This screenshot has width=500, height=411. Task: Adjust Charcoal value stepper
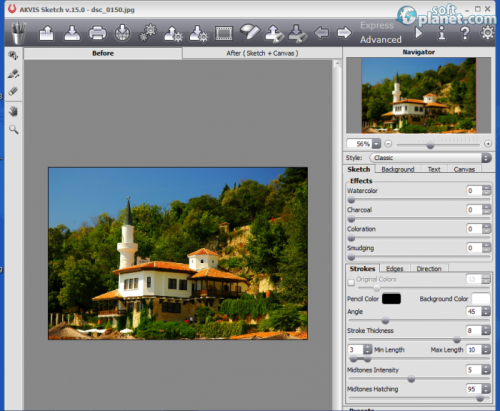pos(486,210)
